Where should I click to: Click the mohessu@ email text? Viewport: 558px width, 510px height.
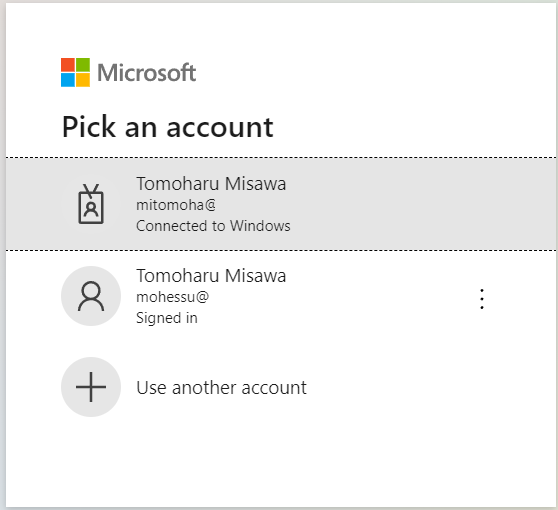click(173, 297)
